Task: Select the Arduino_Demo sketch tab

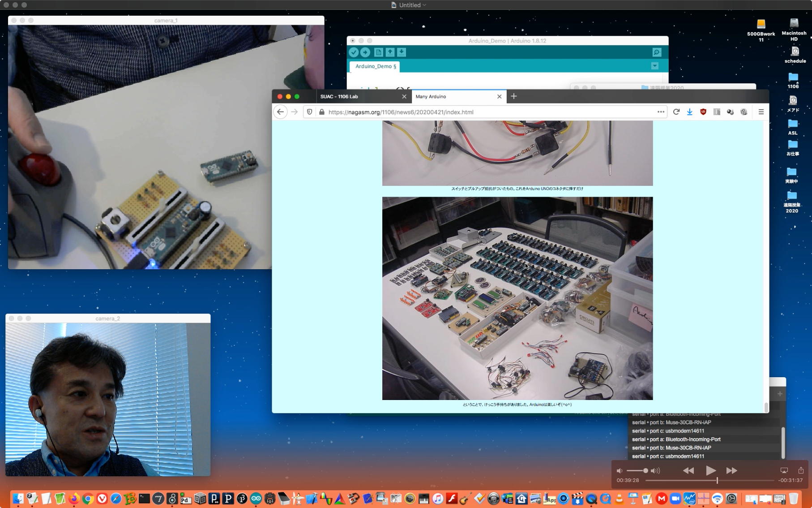Action: tap(375, 66)
